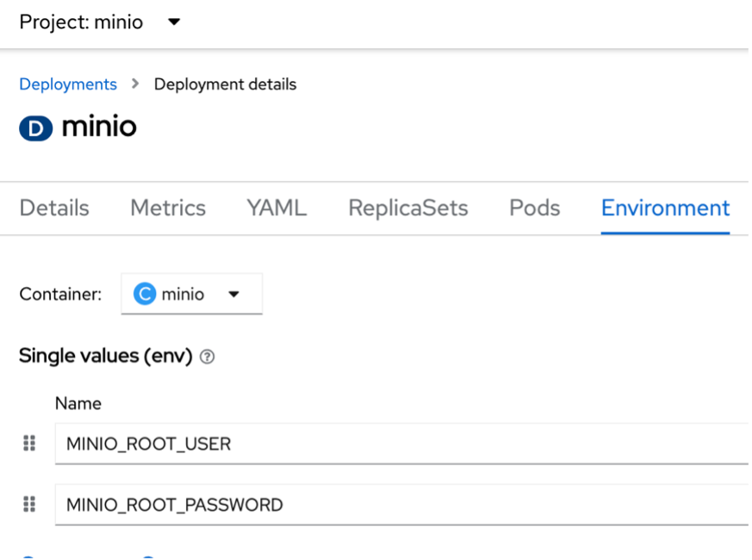Open the Pods tab
The height and width of the screenshot is (560, 752).
pos(533,208)
